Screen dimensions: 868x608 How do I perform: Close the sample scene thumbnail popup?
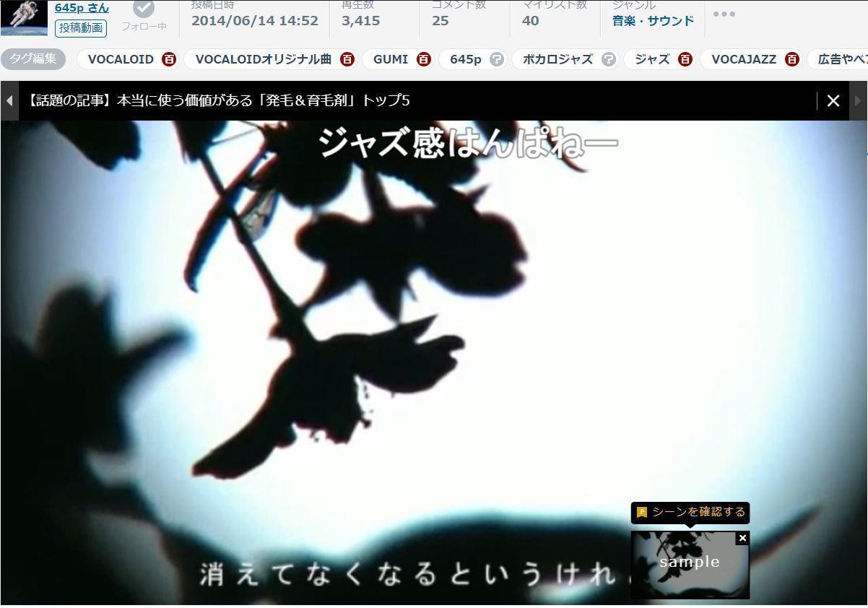click(x=742, y=538)
